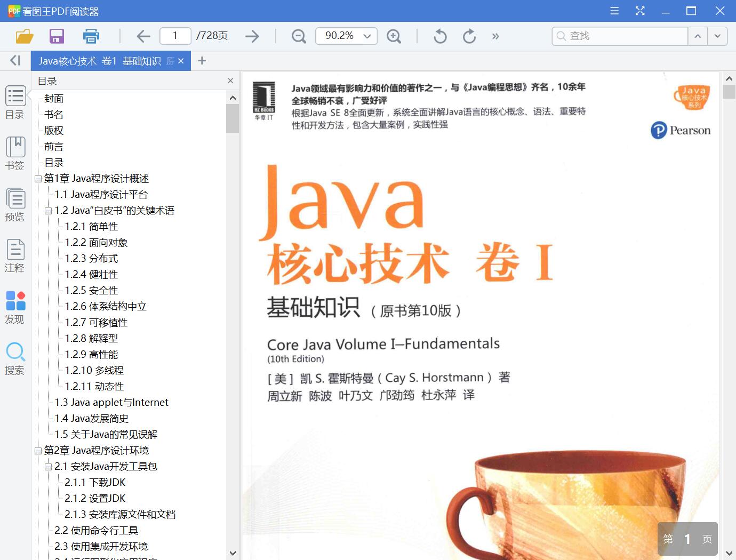
Task: Open the 搜索 search panel
Action: click(x=15, y=358)
